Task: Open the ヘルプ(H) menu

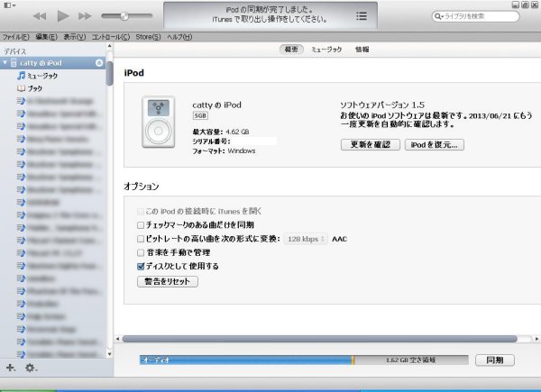Action: tap(179, 37)
